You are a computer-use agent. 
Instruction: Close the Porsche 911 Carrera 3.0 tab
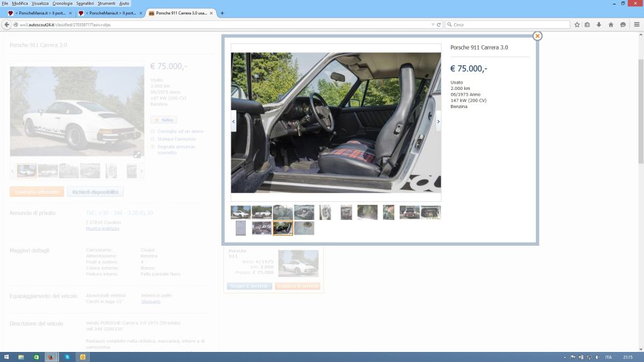pos(211,13)
